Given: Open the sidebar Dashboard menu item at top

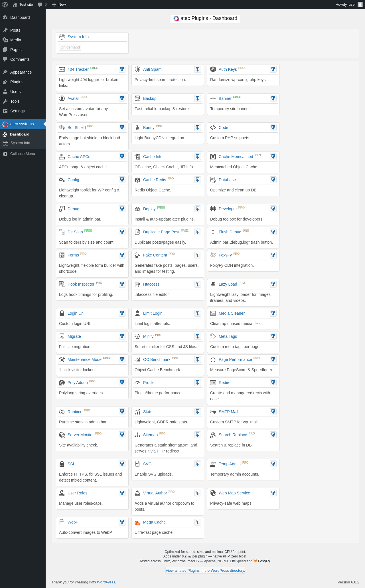Looking at the screenshot, I should pos(23,17).
